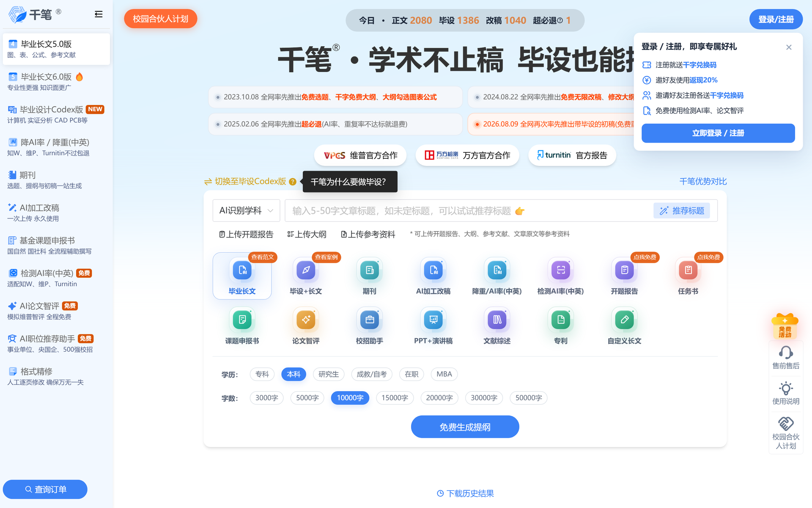Open the 校招助手 icon
Viewport: 812px width, 508px height.
370,326
